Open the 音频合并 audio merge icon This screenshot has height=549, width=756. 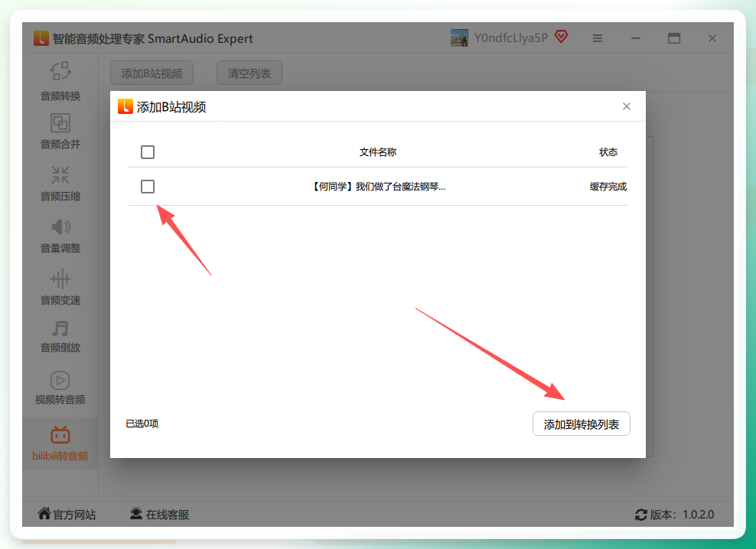click(x=60, y=123)
